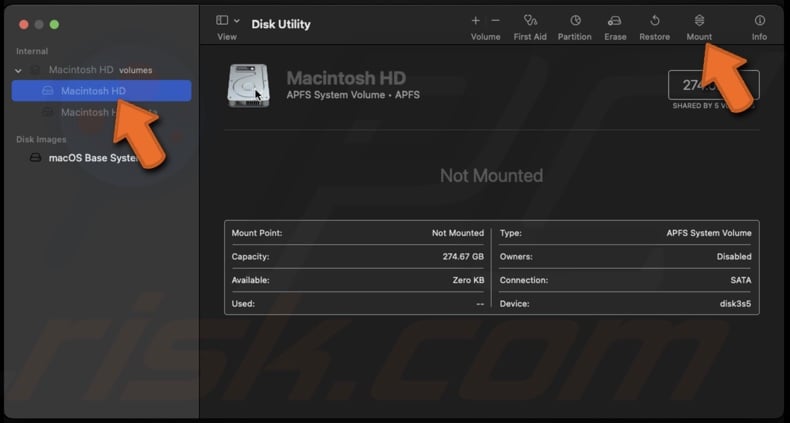Click the Mount label in toolbar
Screen dimensions: 790x423
tap(699, 37)
